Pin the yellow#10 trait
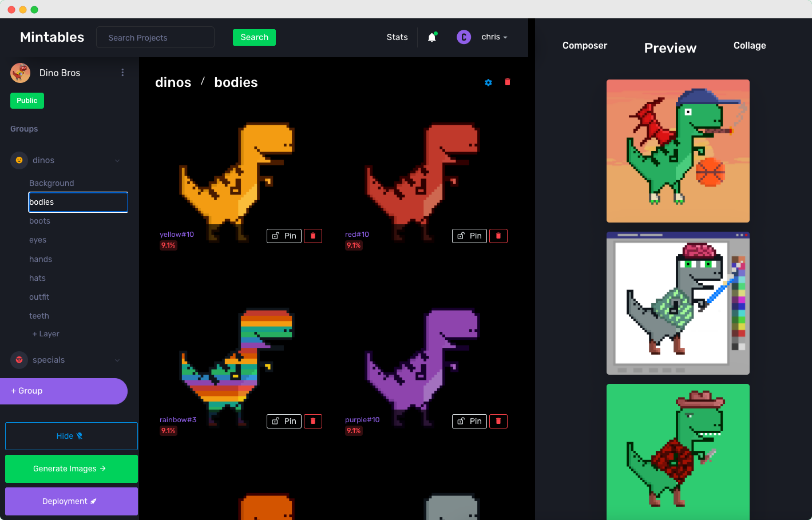Viewport: 812px width, 520px height. tap(284, 236)
